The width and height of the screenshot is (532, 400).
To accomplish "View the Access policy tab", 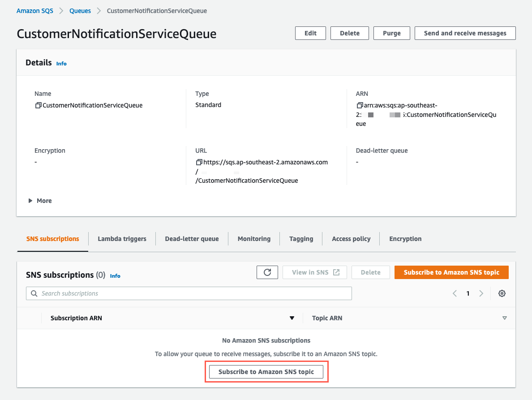I will pyautogui.click(x=351, y=239).
